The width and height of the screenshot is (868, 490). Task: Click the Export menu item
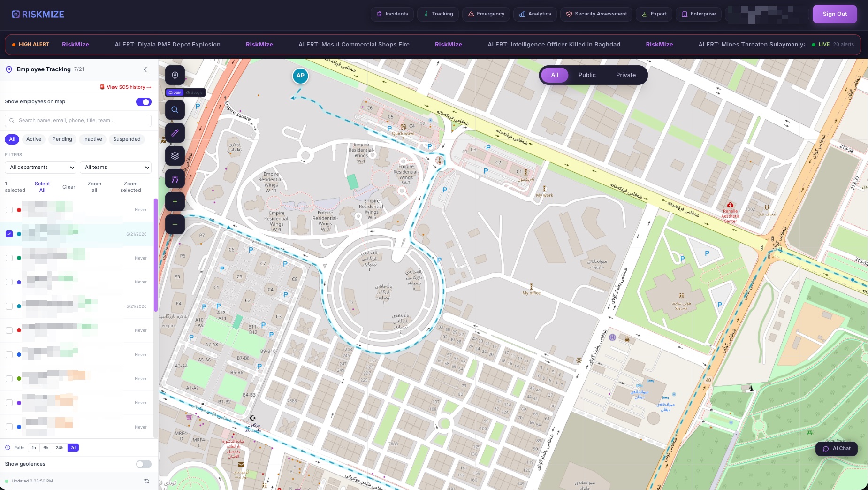[x=654, y=14]
